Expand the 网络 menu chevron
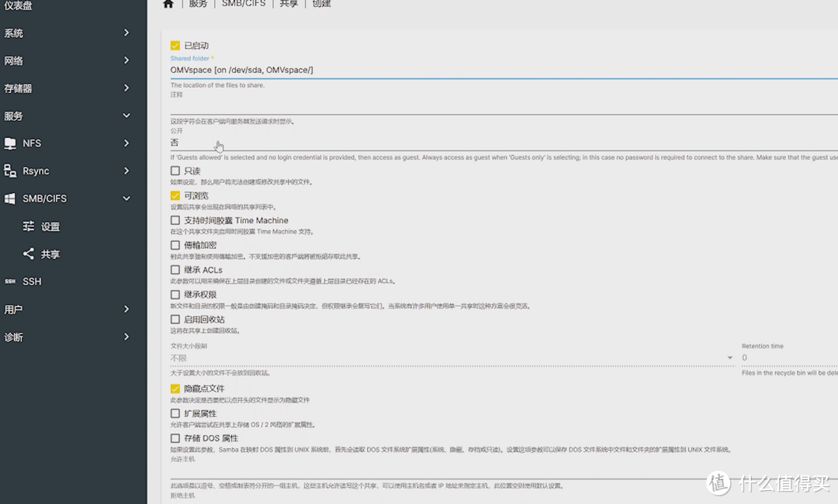Image resolution: width=838 pixels, height=504 pixels. (126, 60)
